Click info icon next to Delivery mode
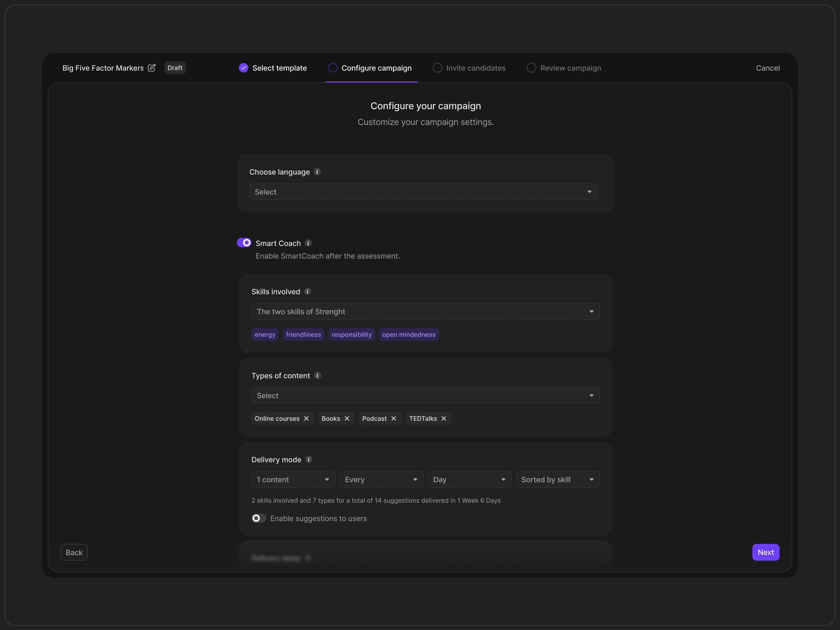The width and height of the screenshot is (840, 630). click(x=309, y=459)
